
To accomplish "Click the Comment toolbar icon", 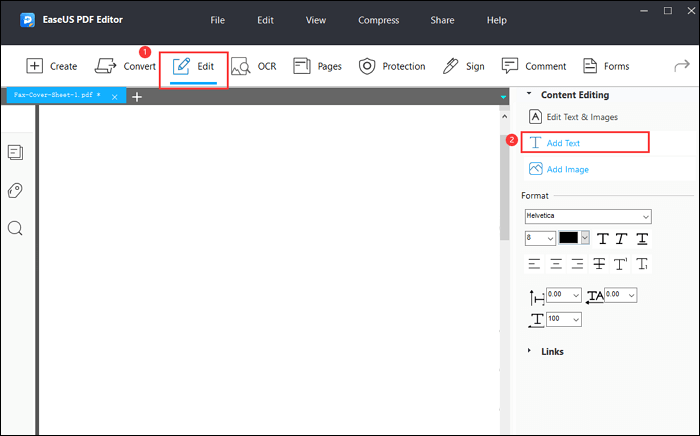I will point(533,66).
